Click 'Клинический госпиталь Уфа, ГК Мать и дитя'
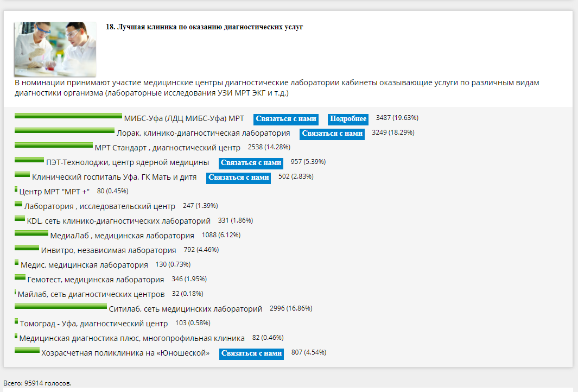Image resolution: width=578 pixels, height=392 pixels. pyautogui.click(x=115, y=177)
